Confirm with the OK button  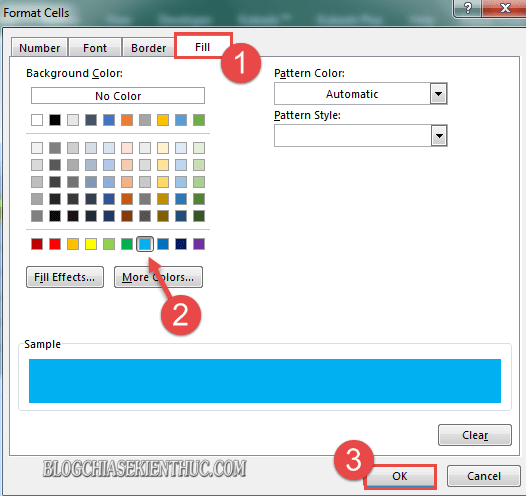click(x=400, y=476)
